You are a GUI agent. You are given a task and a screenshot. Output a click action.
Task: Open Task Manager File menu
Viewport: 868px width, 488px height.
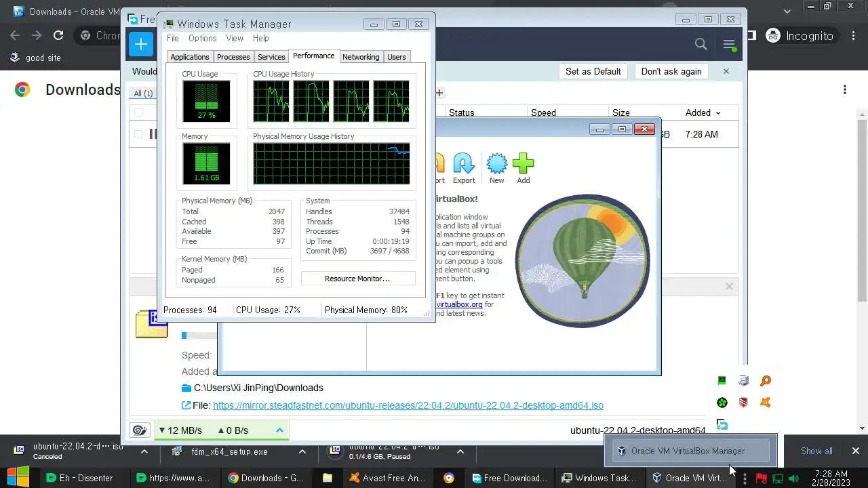click(173, 39)
